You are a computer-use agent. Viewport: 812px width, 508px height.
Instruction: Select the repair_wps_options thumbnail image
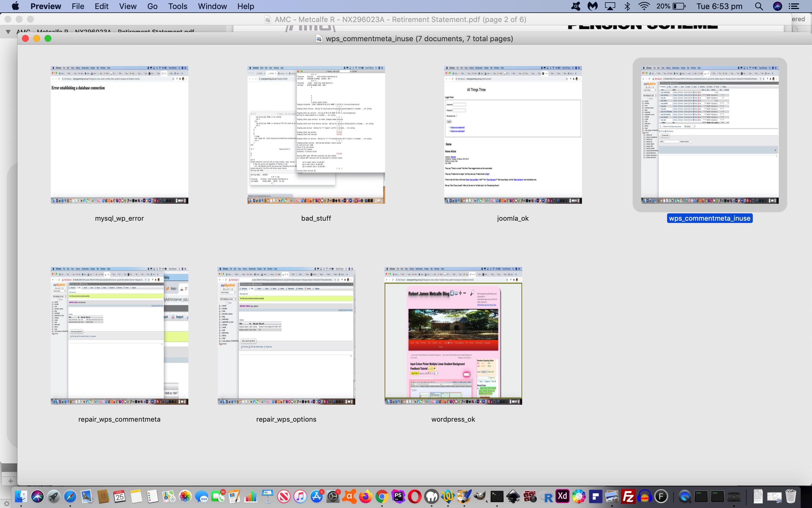[286, 336]
